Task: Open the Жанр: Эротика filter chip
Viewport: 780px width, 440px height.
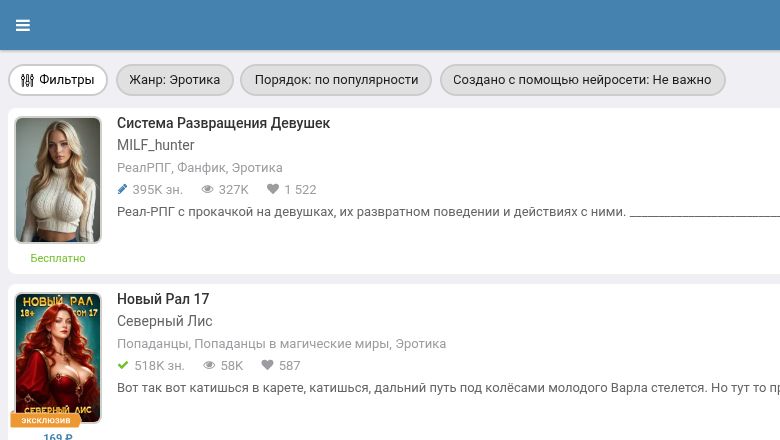Action: pyautogui.click(x=175, y=80)
